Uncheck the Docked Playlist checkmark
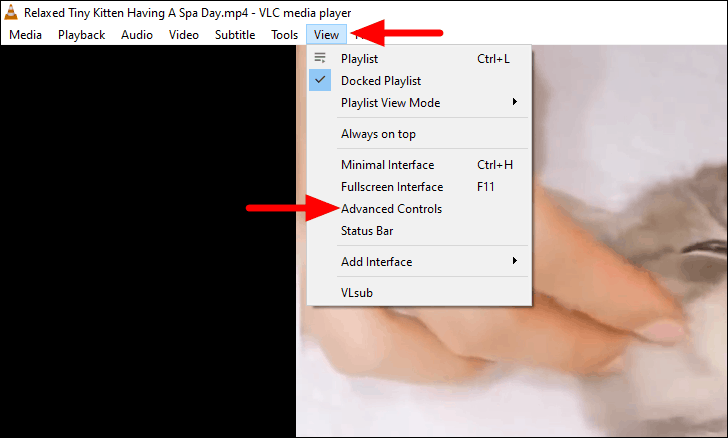This screenshot has height=438, width=728. pos(320,80)
